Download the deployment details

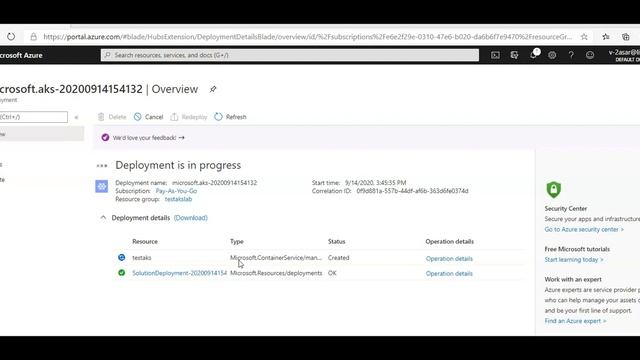point(191,218)
